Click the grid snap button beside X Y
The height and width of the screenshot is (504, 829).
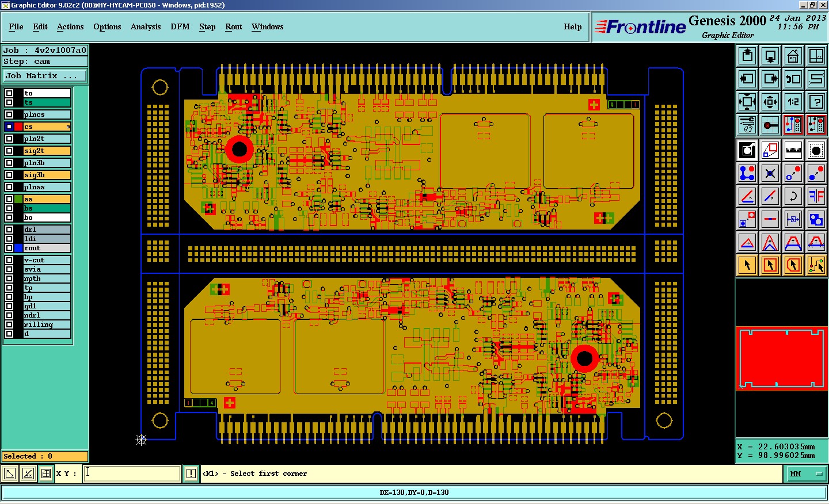coord(46,474)
